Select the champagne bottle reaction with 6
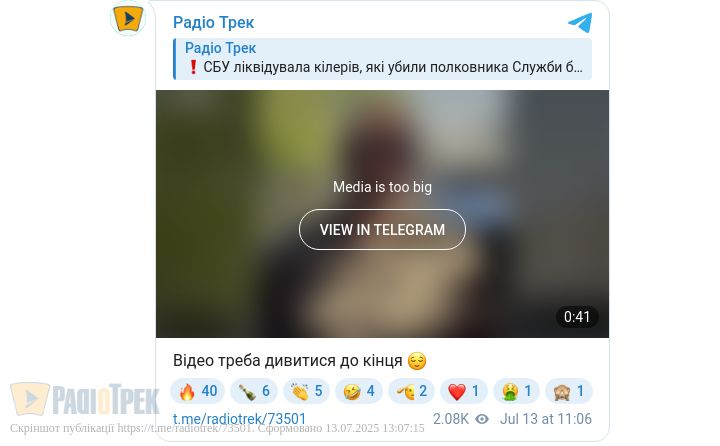The width and height of the screenshot is (720, 446). [x=254, y=391]
